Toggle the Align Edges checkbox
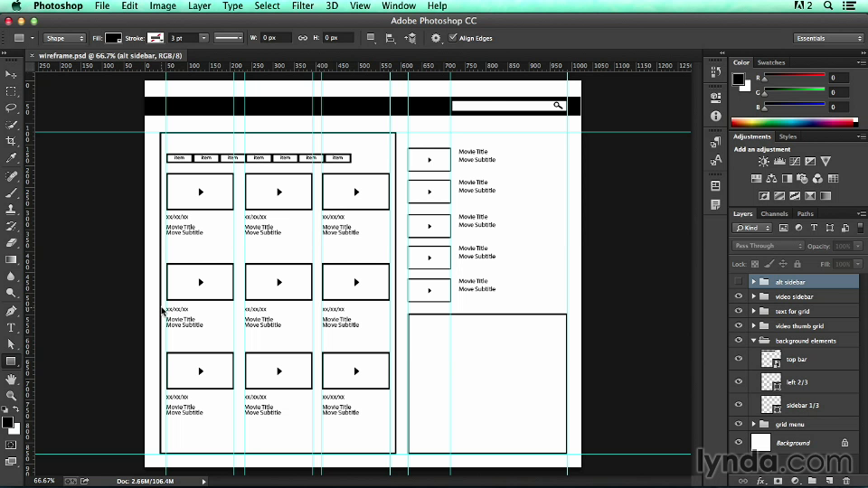This screenshot has width=868, height=488. [x=453, y=38]
